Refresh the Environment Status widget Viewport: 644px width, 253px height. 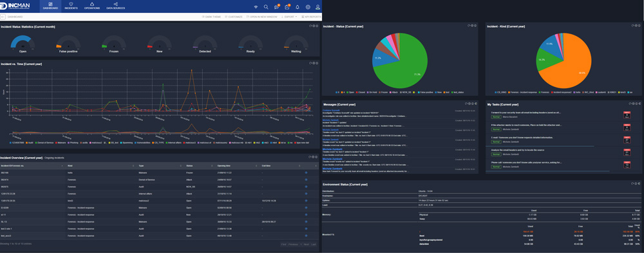(x=632, y=184)
